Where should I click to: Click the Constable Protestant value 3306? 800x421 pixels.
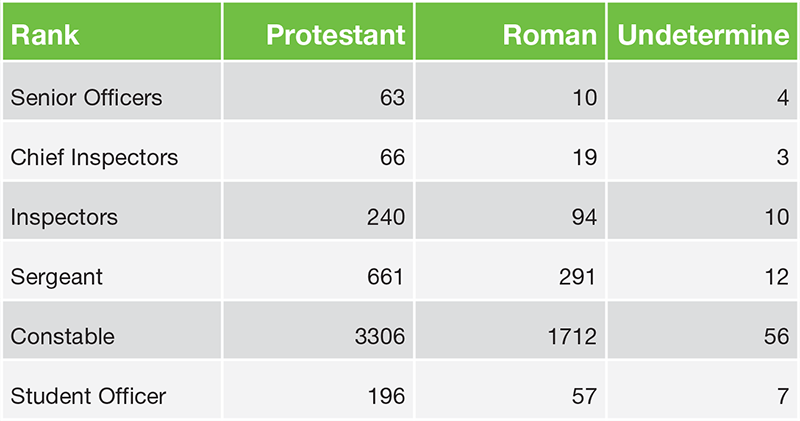[379, 337]
